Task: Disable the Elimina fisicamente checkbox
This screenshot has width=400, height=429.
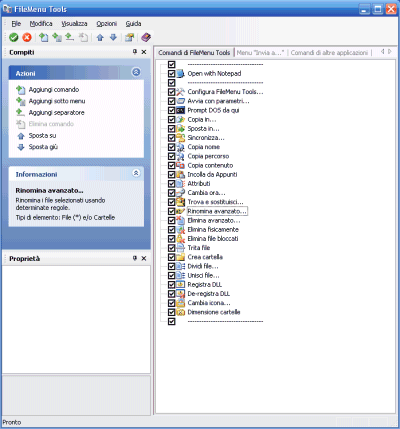Action: click(171, 230)
